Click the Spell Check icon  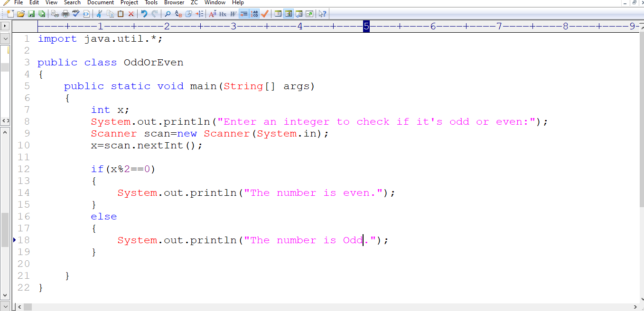(x=75, y=14)
